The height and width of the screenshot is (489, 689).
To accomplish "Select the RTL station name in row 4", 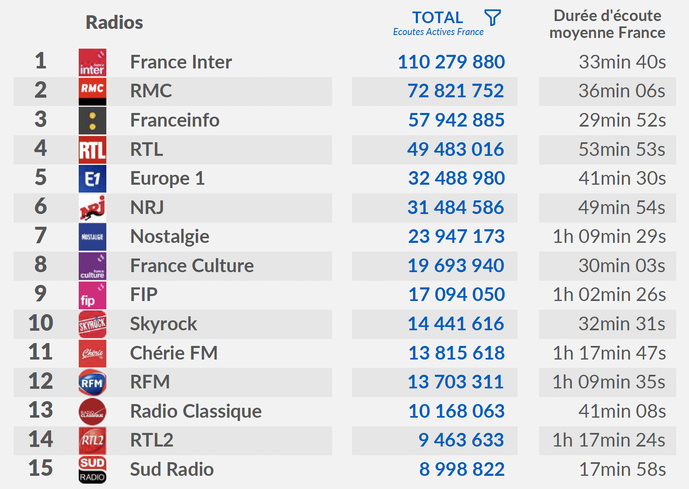I will 146,149.
